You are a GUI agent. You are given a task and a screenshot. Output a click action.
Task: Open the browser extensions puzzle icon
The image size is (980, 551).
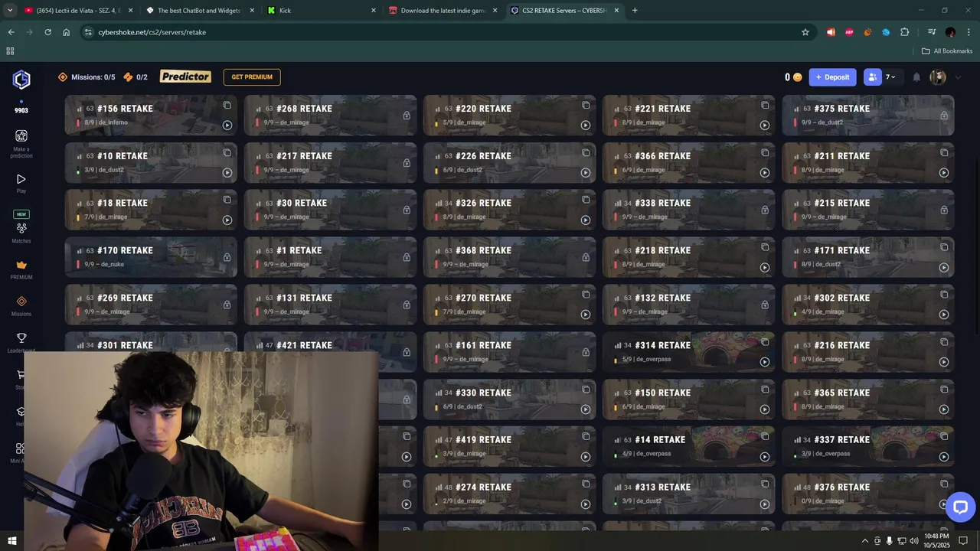(905, 32)
